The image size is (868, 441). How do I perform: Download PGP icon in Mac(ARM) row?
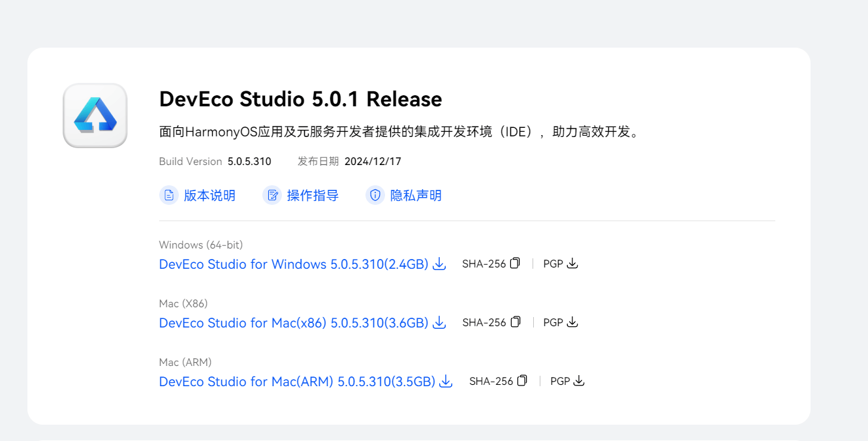click(579, 381)
